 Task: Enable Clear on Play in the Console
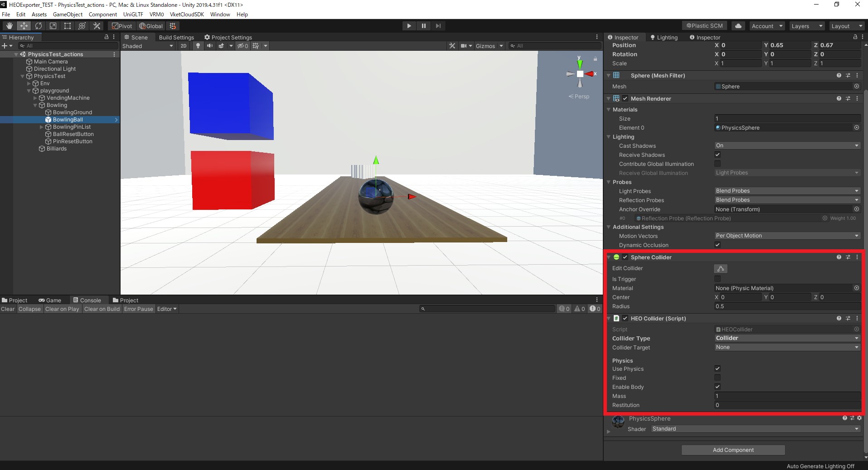tap(62, 309)
